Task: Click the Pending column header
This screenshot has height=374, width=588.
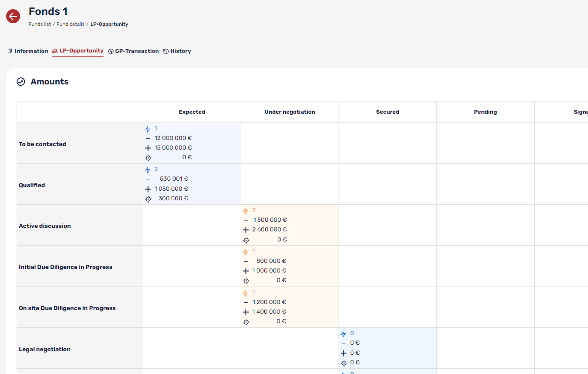Action: (x=485, y=112)
